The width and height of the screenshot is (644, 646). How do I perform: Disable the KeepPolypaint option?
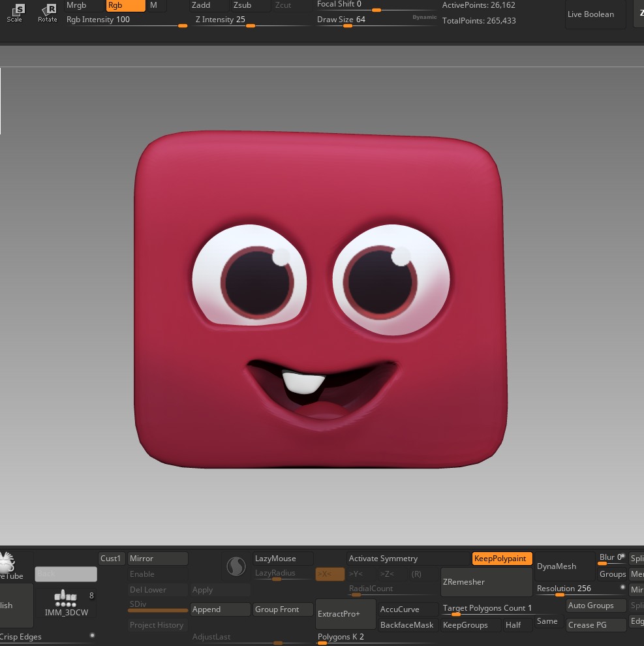coord(502,559)
